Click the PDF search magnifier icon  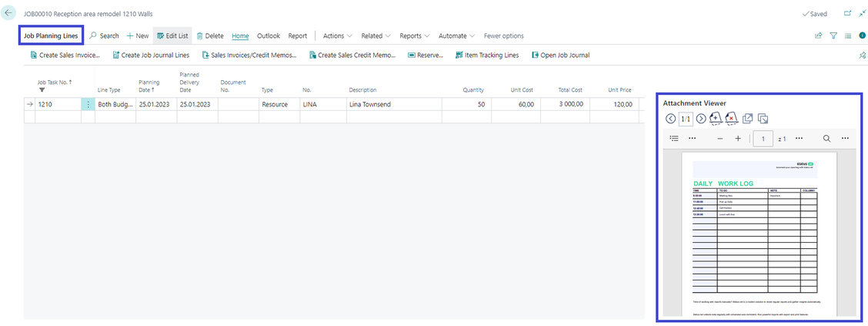coord(826,139)
